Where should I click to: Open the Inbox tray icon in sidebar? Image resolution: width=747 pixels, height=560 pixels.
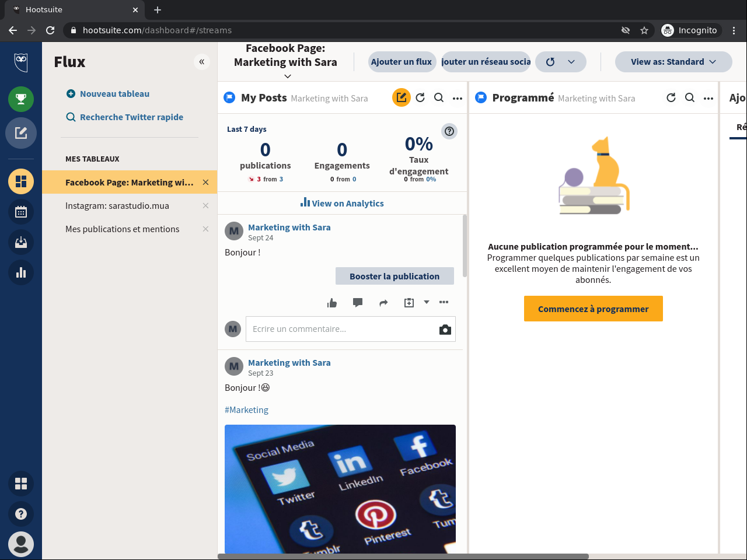(21, 242)
